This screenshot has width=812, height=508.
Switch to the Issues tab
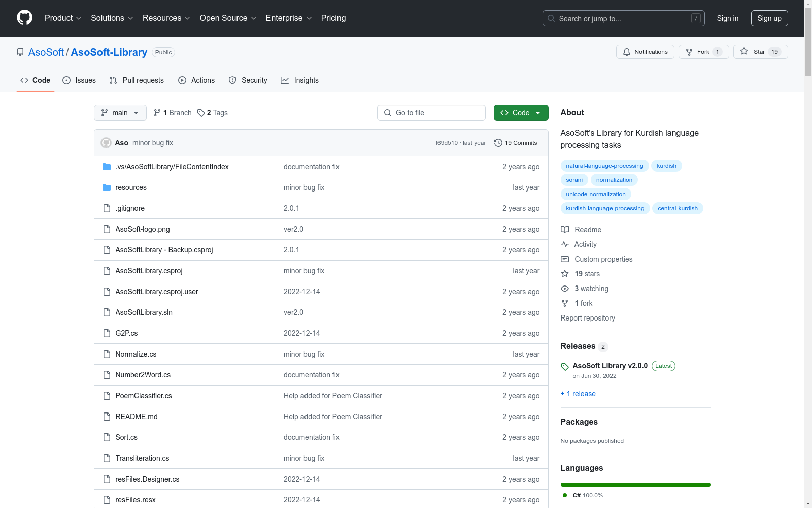coord(79,80)
